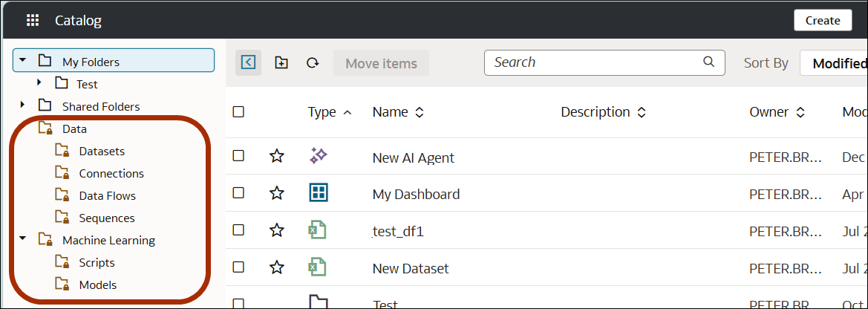This screenshot has height=309, width=868.
Task: Select Connections in the Data tree
Action: (111, 174)
